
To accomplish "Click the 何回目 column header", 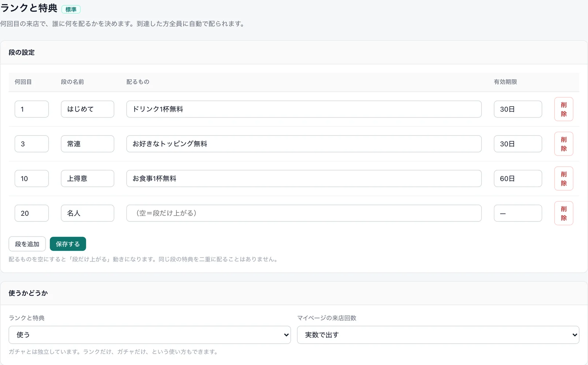I will (x=23, y=82).
